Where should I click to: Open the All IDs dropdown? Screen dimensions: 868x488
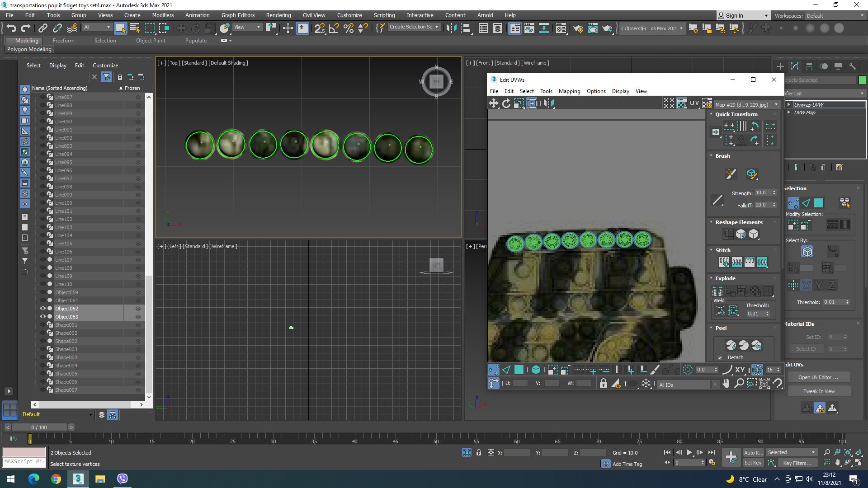coord(688,385)
